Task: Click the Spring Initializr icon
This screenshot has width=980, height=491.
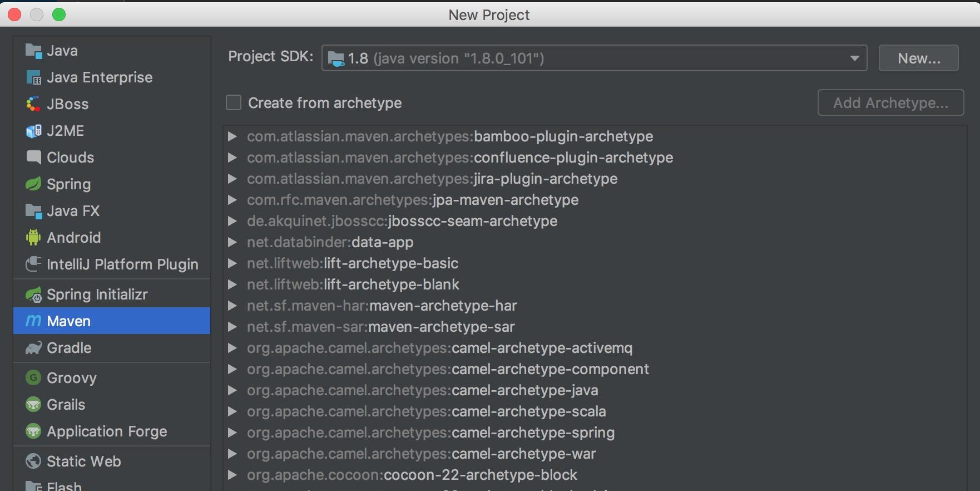Action: [33, 294]
